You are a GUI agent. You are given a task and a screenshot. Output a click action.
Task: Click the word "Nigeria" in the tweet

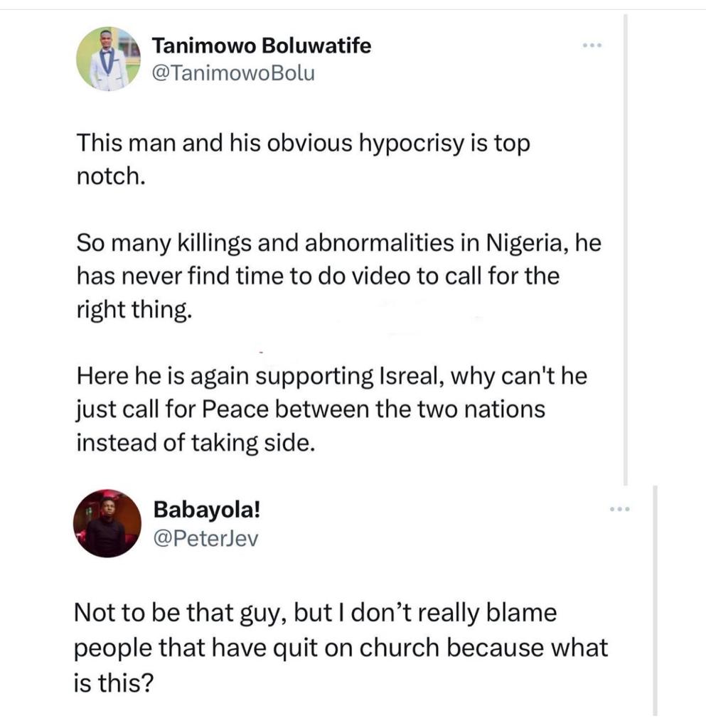pos(520,245)
